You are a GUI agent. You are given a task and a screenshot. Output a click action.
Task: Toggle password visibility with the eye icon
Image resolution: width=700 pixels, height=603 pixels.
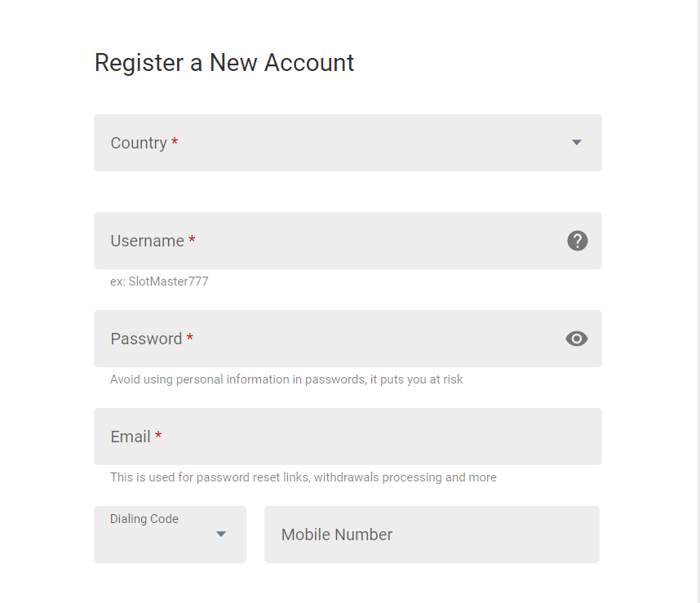pos(576,339)
